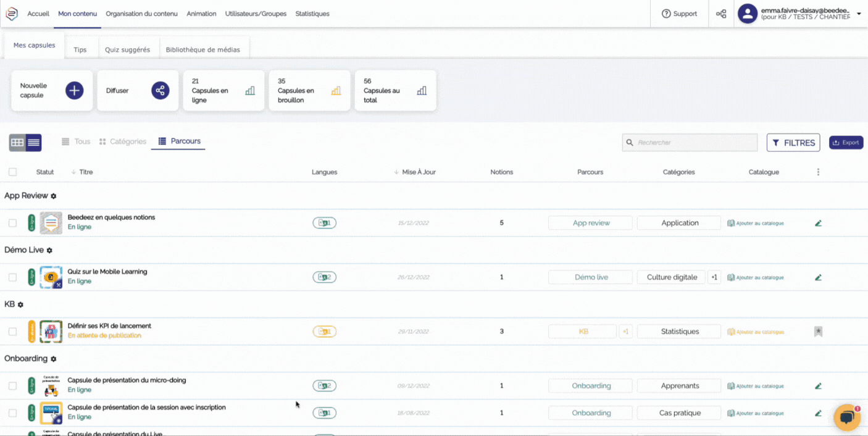Open the Statistiques menu
This screenshot has width=868, height=436.
(312, 14)
